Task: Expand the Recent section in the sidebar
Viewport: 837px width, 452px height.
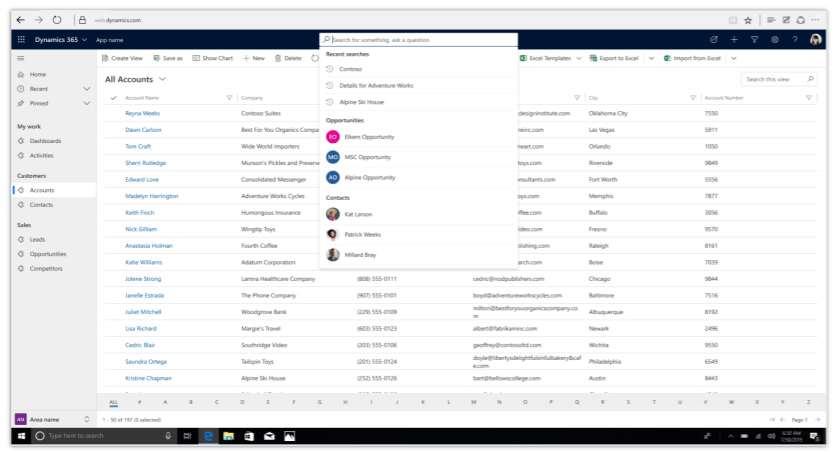Action: (86, 89)
